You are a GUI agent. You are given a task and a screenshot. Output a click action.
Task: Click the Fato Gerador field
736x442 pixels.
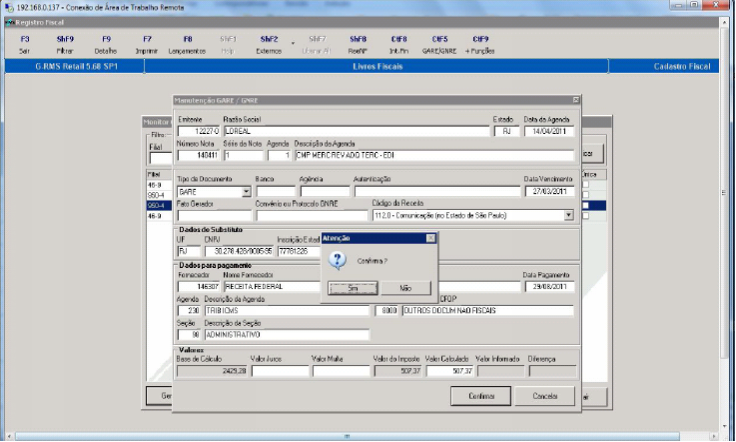point(215,215)
